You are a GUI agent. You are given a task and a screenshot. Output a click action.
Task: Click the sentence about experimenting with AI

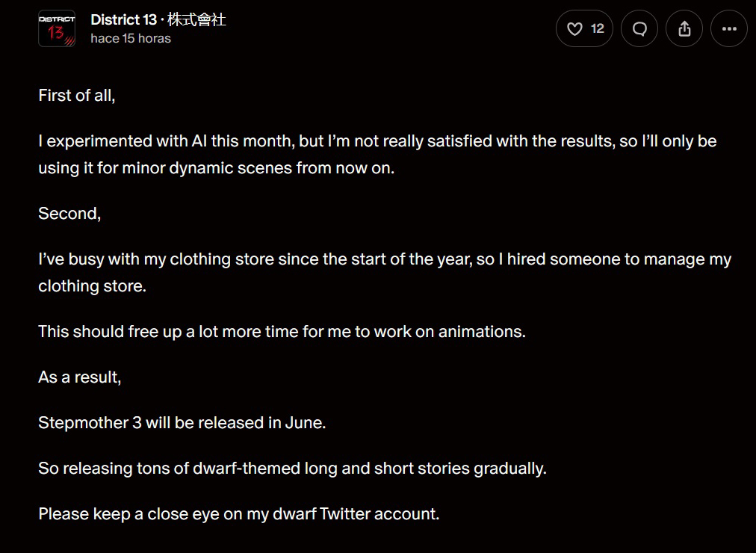pos(377,141)
